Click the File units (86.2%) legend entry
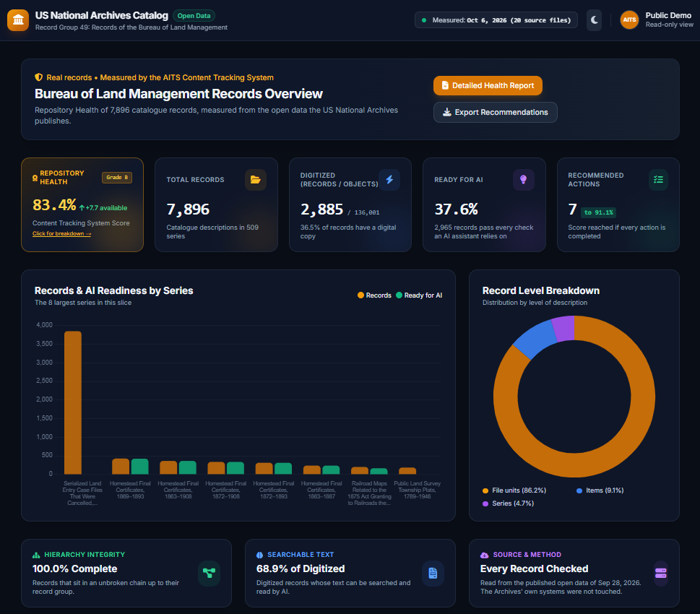 [x=514, y=490]
